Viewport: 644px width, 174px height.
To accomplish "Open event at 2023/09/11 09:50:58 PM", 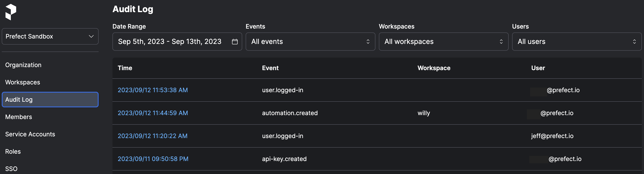I will point(153,159).
